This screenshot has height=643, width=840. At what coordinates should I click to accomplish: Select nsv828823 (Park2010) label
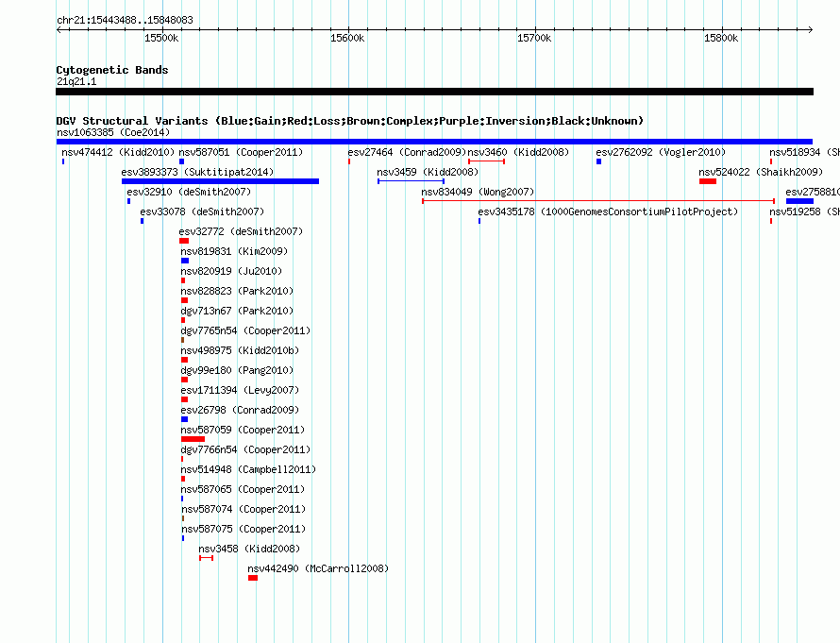[x=237, y=291]
